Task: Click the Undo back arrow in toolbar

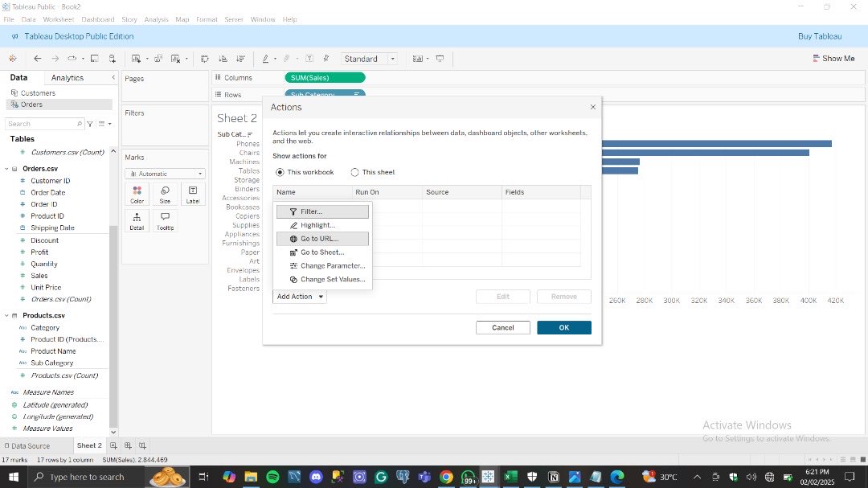Action: (38, 58)
